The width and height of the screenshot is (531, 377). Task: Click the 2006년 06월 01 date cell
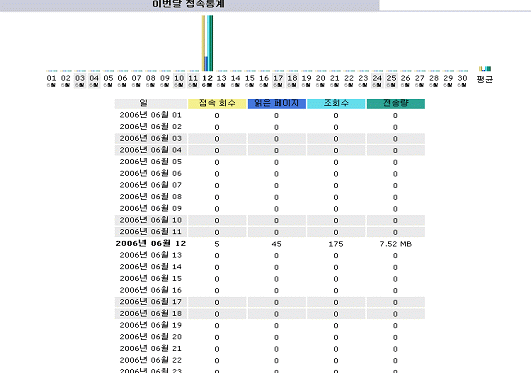151,115
